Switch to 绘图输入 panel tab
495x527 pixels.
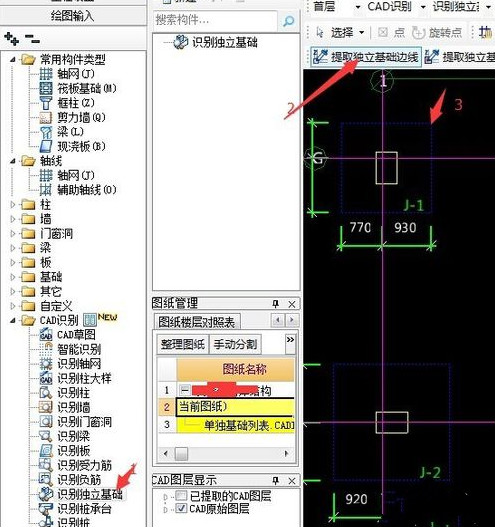pos(73,15)
